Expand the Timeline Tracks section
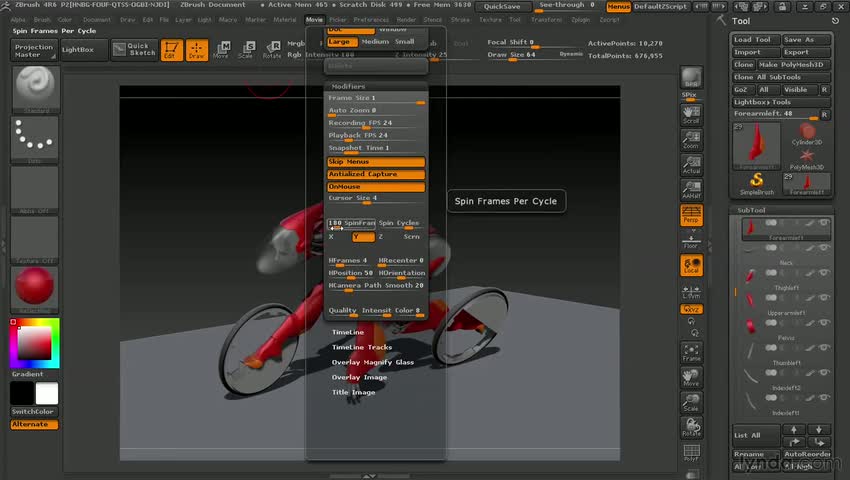Screen dimensions: 850x480 click(x=362, y=347)
